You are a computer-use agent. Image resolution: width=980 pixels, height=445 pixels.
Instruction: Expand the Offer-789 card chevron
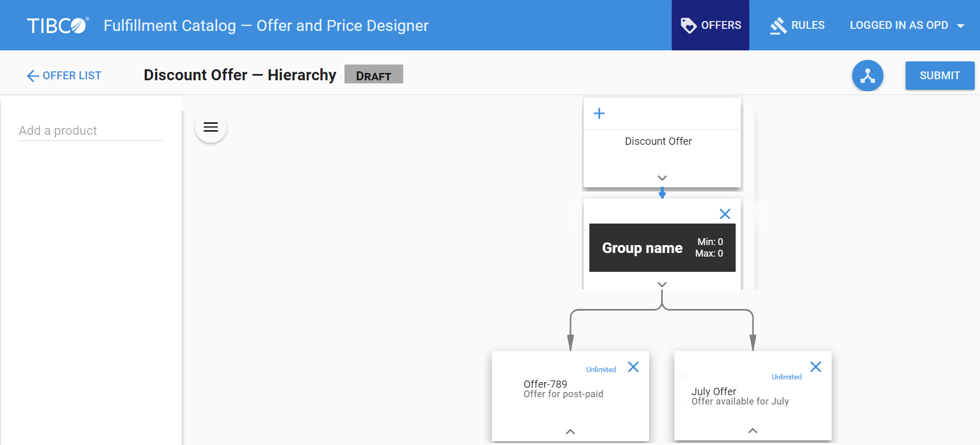click(570, 431)
